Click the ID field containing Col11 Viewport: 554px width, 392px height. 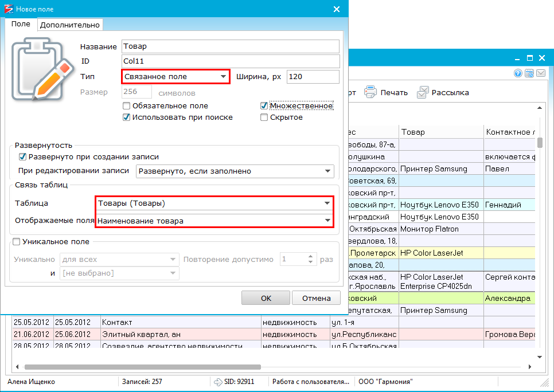point(231,61)
